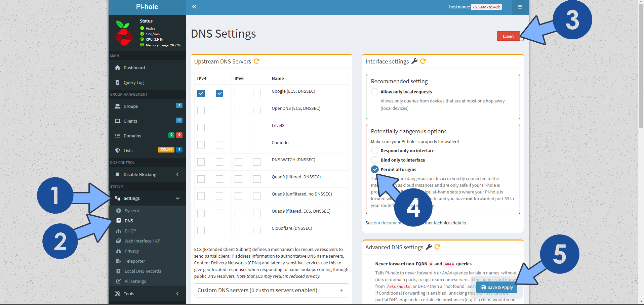Go to Groups management page
644x305 pixels.
tap(147, 106)
